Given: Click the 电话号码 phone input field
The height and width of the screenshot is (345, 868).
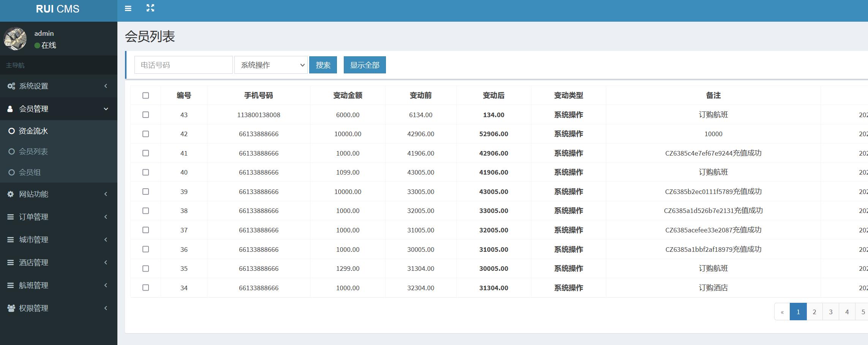Looking at the screenshot, I should tap(183, 65).
